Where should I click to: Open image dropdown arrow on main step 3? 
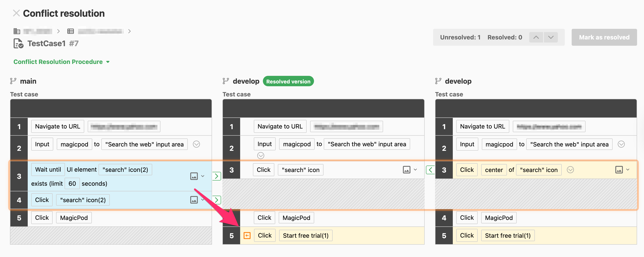click(203, 176)
